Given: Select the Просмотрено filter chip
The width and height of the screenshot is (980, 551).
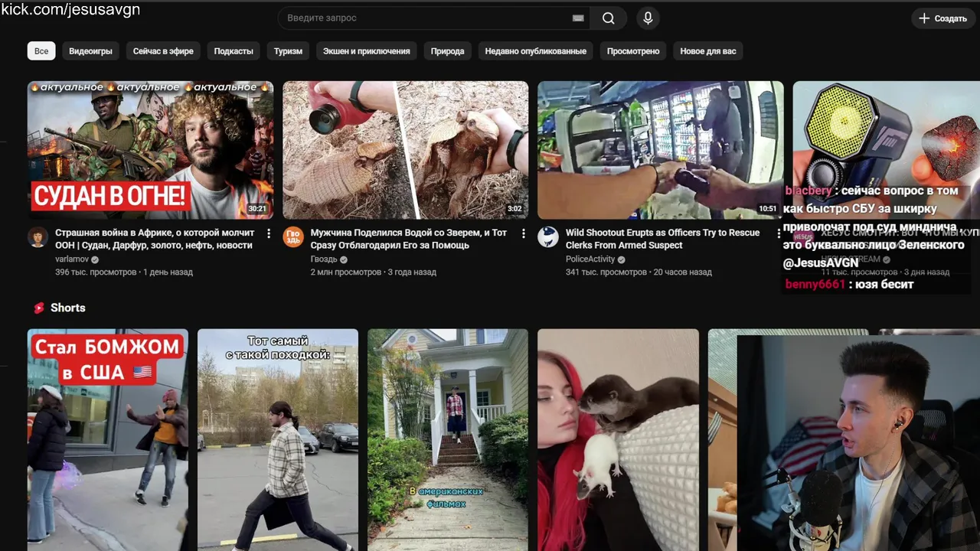Looking at the screenshot, I should tap(633, 51).
